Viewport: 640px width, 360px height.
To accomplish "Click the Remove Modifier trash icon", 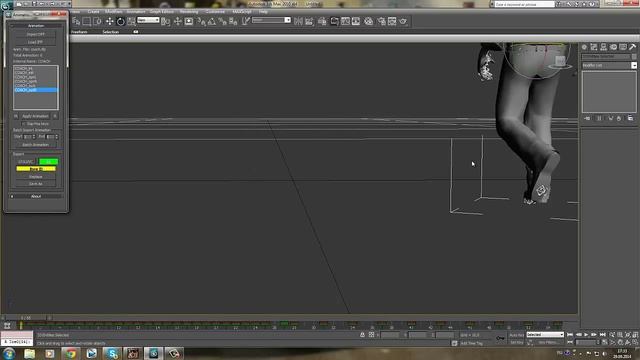I will (619, 118).
